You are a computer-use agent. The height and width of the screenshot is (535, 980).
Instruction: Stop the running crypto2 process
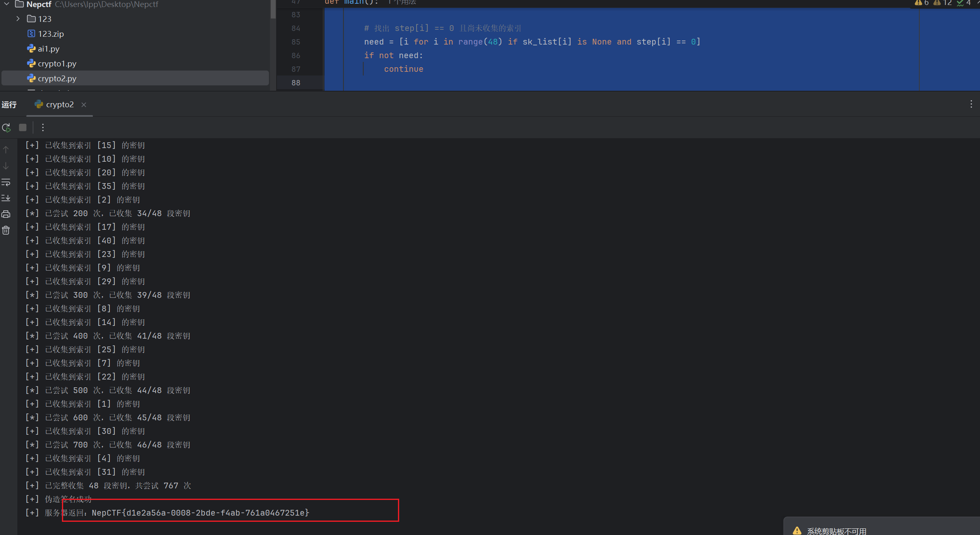23,127
